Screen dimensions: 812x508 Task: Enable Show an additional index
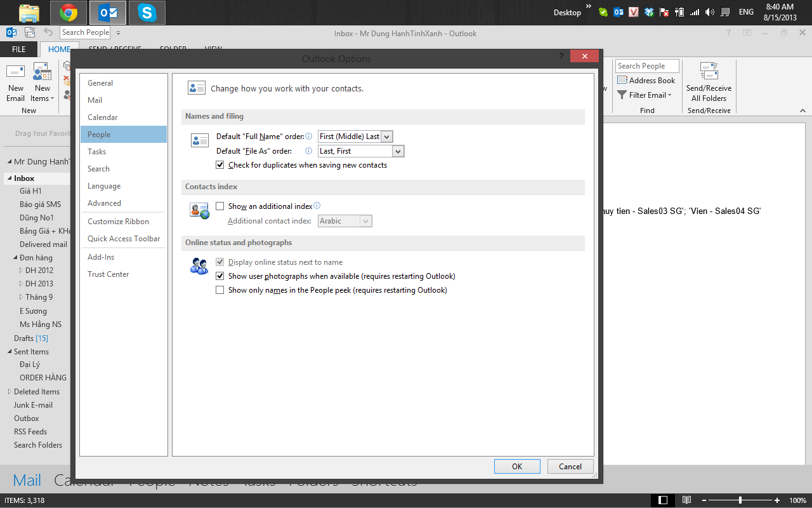click(x=219, y=206)
